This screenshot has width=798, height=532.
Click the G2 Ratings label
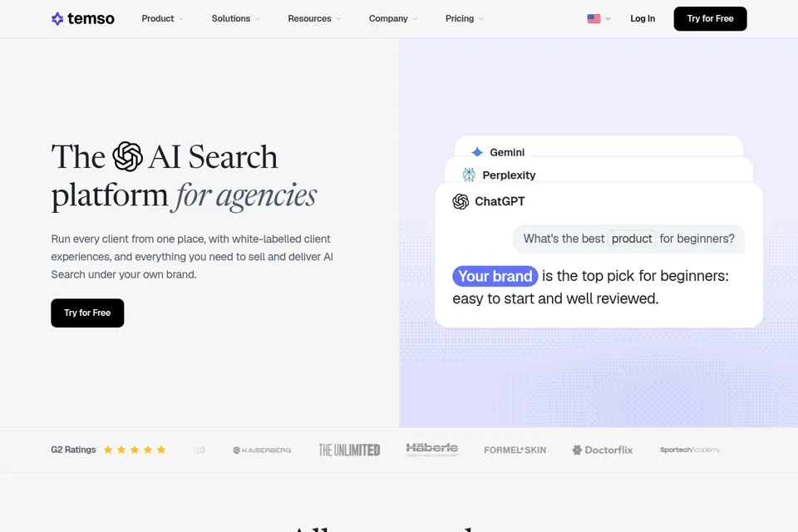(73, 450)
